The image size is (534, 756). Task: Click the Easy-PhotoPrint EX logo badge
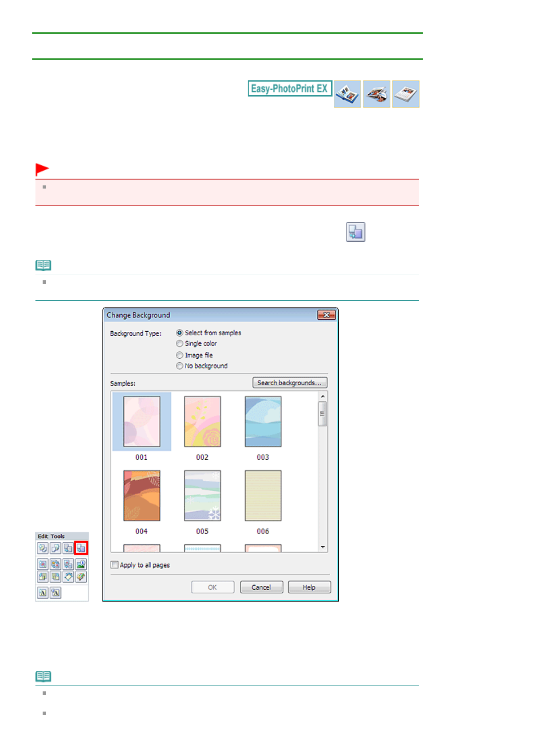pyautogui.click(x=290, y=88)
